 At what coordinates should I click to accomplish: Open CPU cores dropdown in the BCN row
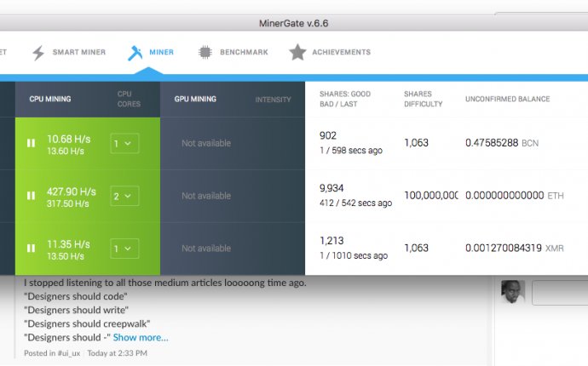(124, 143)
